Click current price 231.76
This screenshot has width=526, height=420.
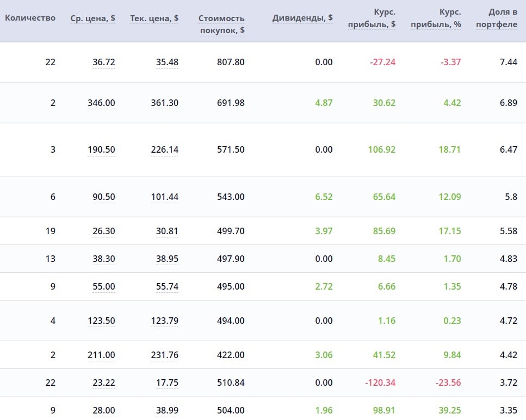tap(165, 355)
